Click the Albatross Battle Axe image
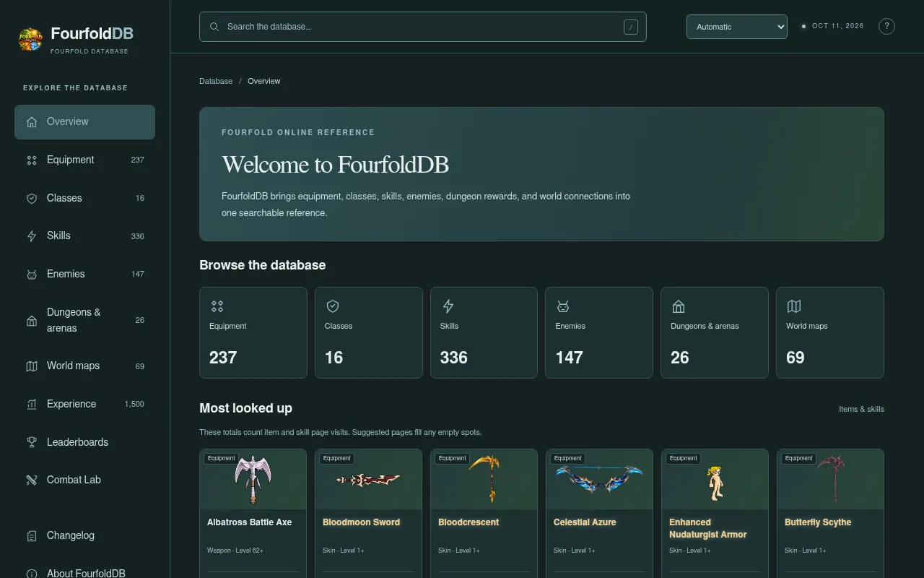Image resolution: width=924 pixels, height=578 pixels. pyautogui.click(x=253, y=479)
